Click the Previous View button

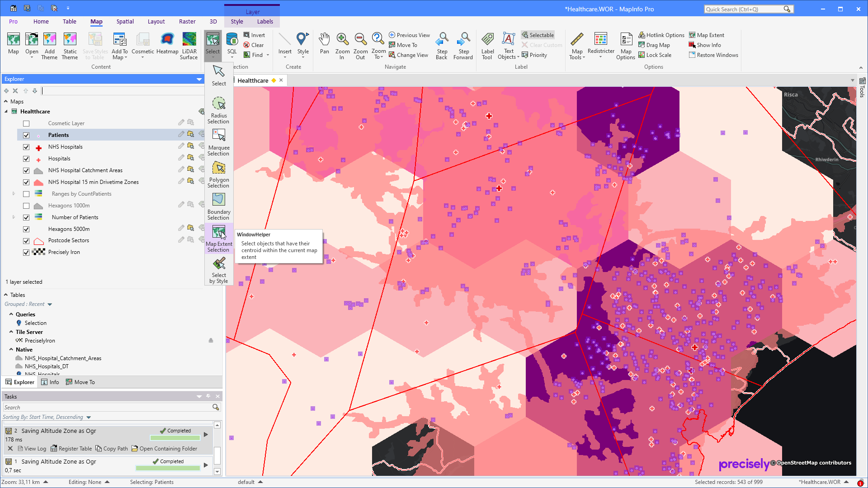pos(409,35)
